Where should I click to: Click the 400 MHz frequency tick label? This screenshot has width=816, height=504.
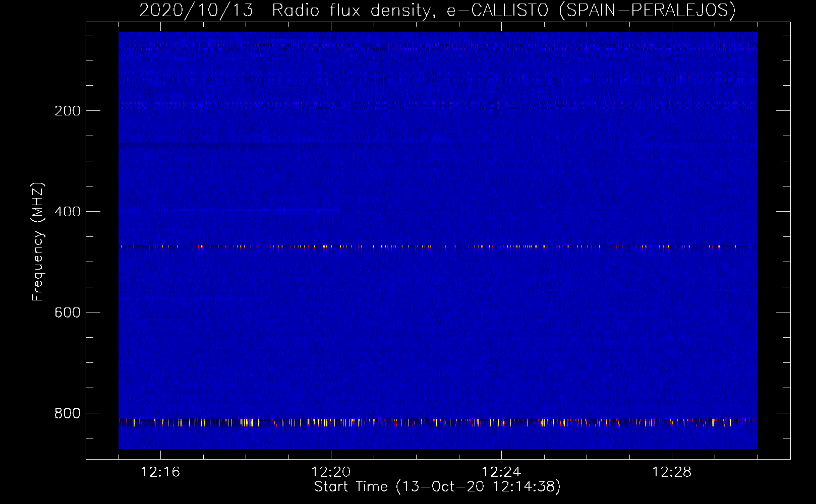68,212
